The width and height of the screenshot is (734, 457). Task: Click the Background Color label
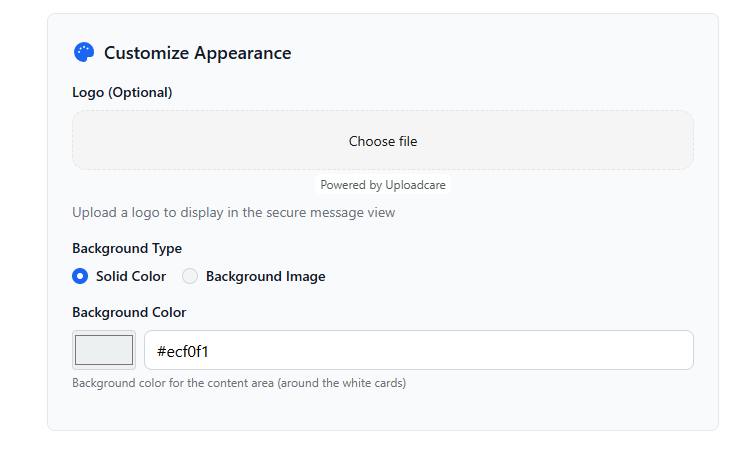point(129,312)
